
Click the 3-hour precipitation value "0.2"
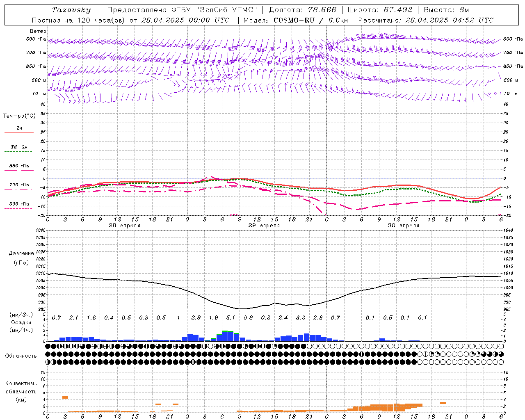(266, 317)
